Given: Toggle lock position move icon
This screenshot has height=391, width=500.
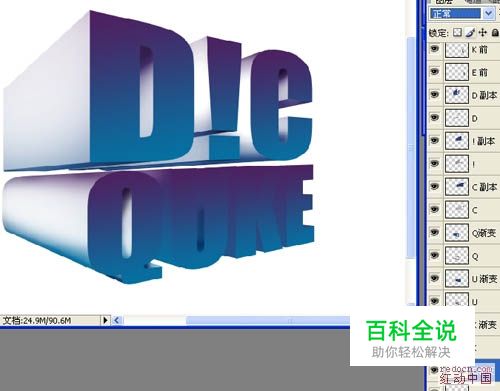Looking at the screenshot, I should (x=482, y=32).
